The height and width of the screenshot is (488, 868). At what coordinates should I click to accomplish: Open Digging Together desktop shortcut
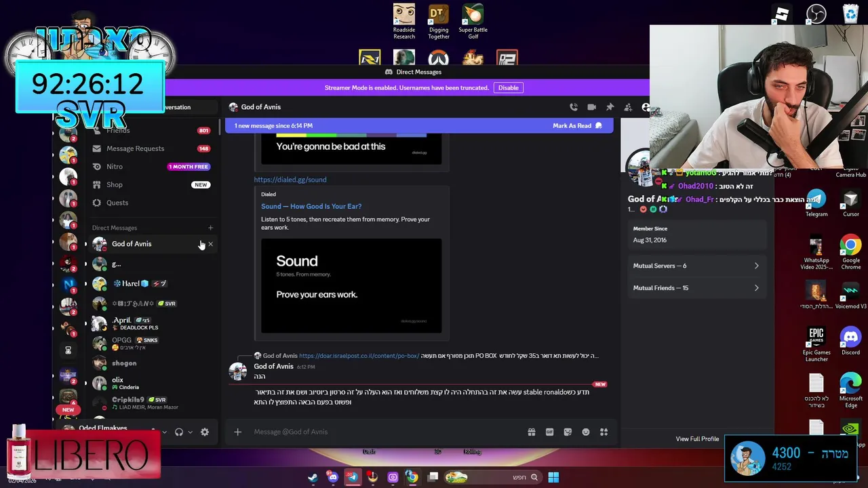tap(439, 22)
